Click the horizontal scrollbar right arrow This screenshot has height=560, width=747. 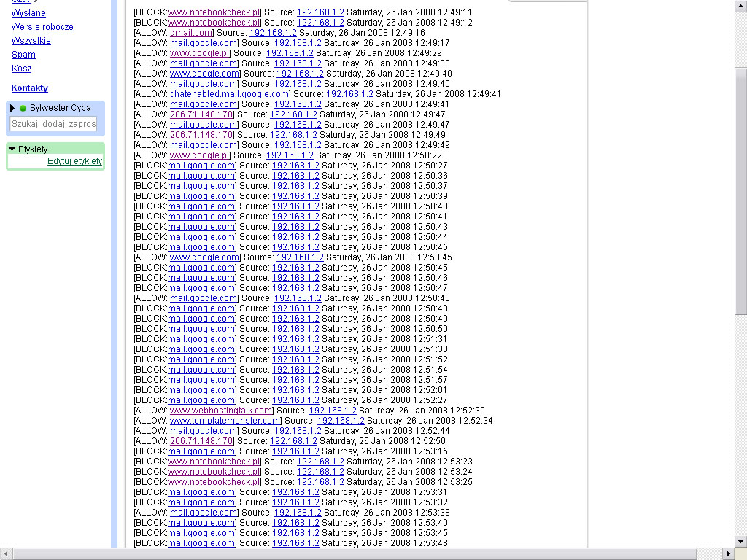pos(728,554)
